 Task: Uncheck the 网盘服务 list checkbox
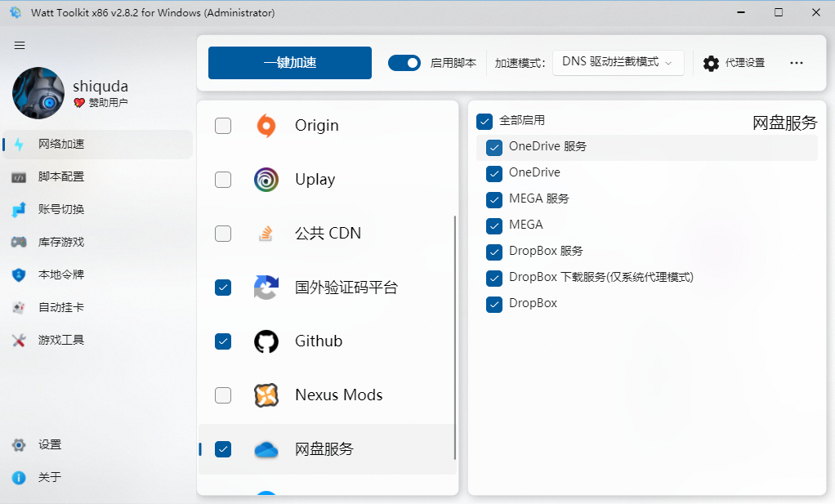pos(223,449)
